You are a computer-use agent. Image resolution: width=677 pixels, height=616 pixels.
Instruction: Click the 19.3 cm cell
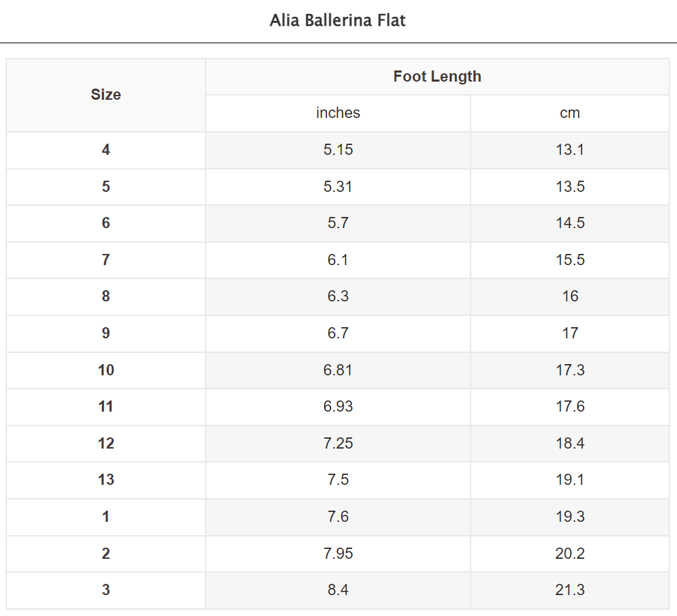[570, 517]
